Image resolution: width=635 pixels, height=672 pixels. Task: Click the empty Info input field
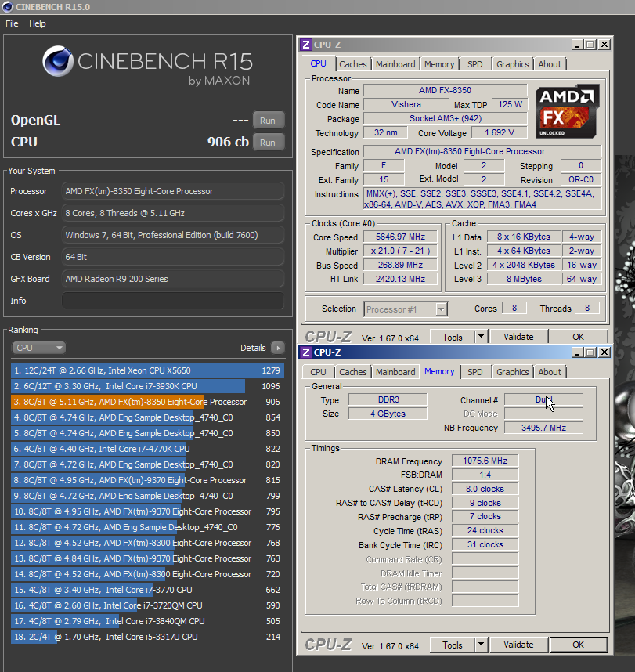click(173, 301)
